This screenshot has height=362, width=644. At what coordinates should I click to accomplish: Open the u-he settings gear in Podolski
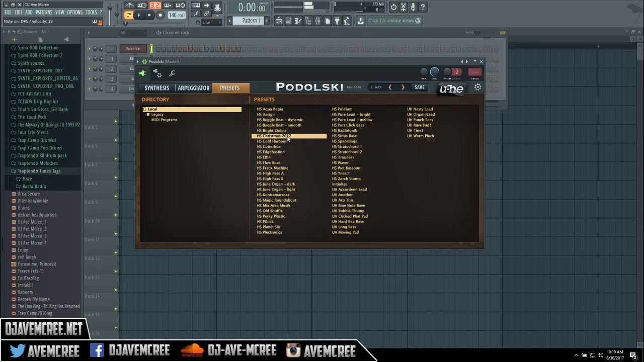[477, 87]
